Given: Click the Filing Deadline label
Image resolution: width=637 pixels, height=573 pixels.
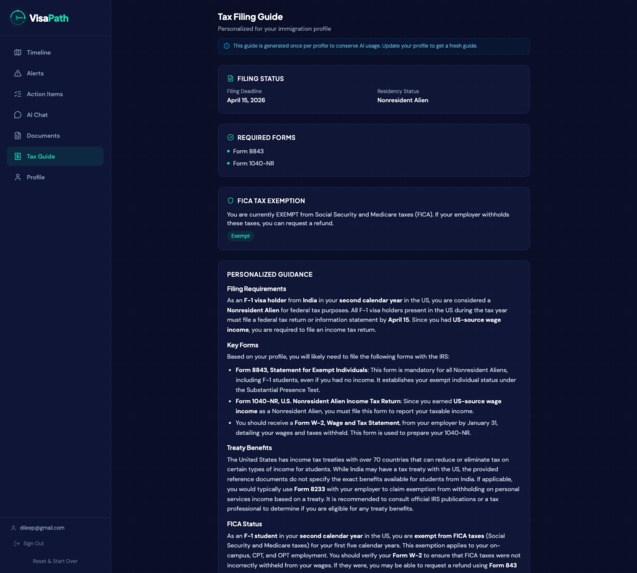Looking at the screenshot, I should pyautogui.click(x=244, y=91).
